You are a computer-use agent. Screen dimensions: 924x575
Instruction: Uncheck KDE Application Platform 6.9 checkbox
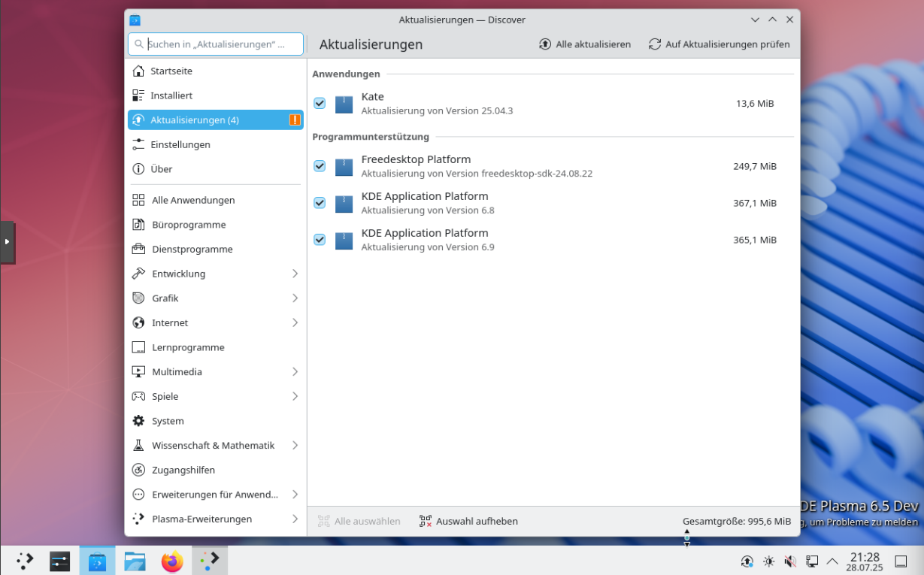320,240
